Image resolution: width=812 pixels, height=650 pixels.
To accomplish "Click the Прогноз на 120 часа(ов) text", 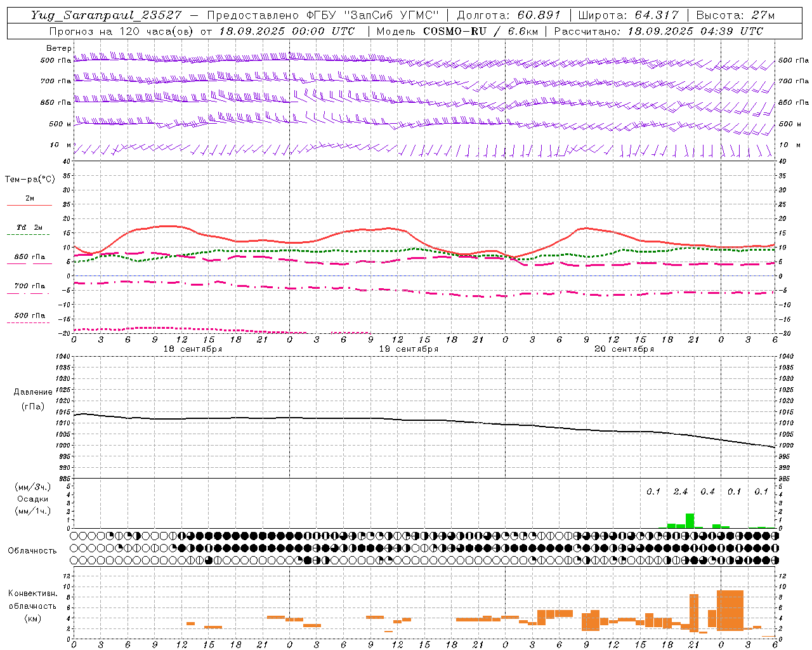I will pos(122,31).
